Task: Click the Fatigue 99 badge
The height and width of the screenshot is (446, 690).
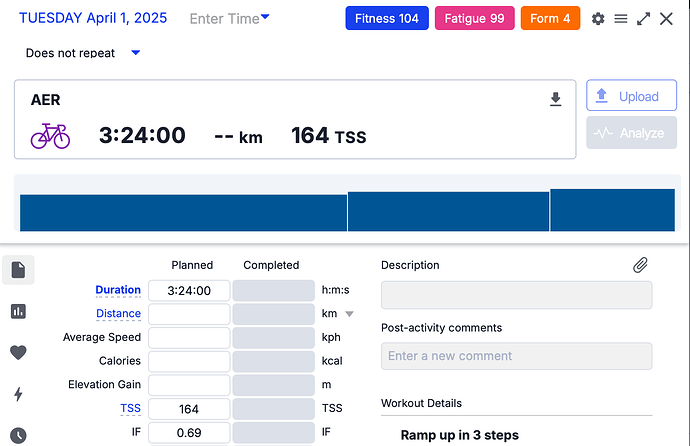Action: [474, 18]
